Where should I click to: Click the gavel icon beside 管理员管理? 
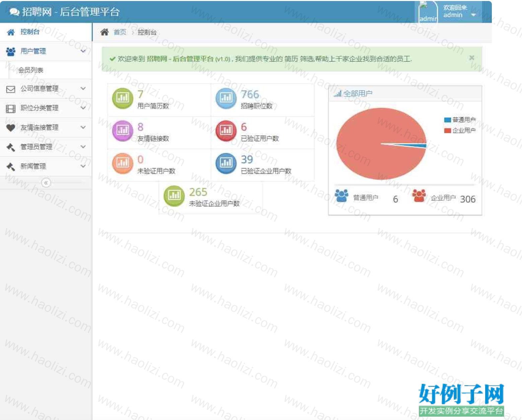tap(11, 147)
